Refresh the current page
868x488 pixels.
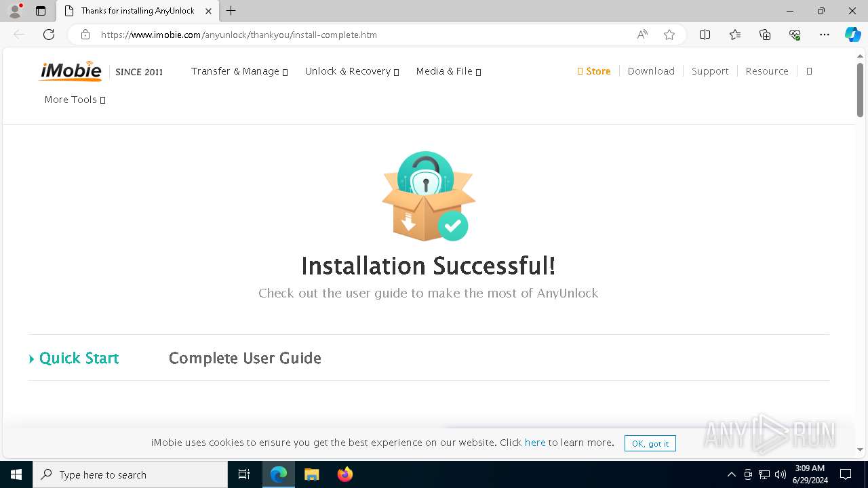(49, 35)
